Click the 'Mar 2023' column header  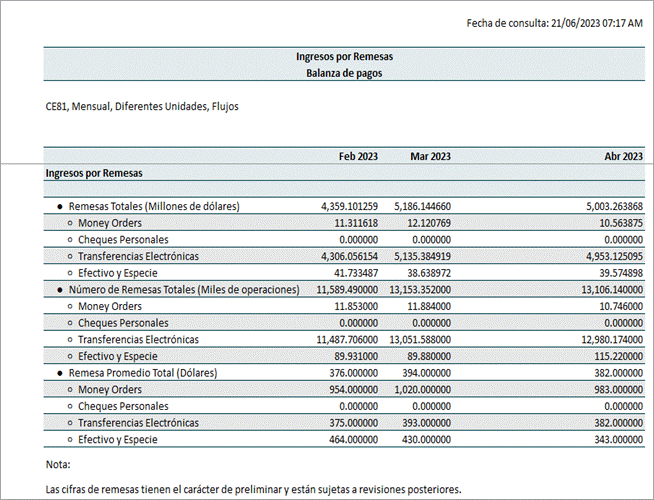point(430,156)
